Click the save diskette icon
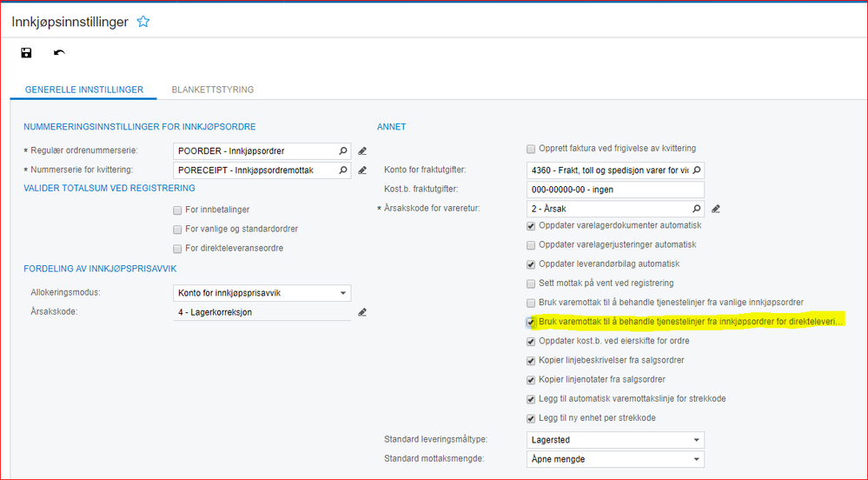Viewport: 868px width, 480px height. click(x=25, y=53)
